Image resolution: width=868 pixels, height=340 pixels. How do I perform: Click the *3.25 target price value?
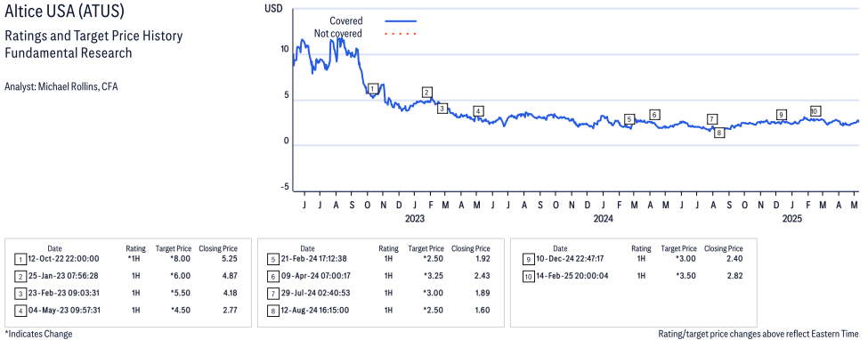(x=433, y=276)
